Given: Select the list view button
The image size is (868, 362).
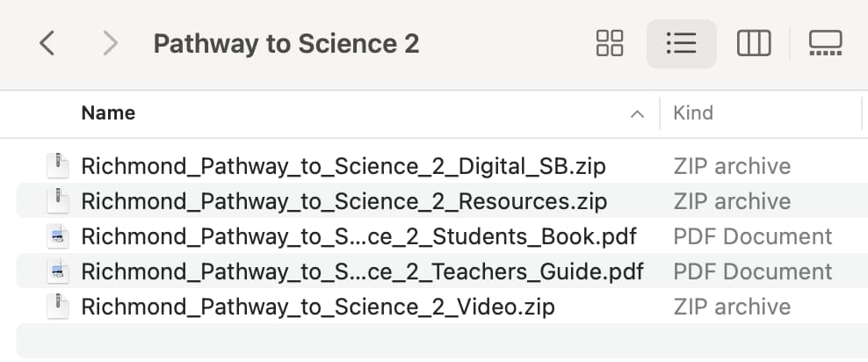Looking at the screenshot, I should [682, 43].
